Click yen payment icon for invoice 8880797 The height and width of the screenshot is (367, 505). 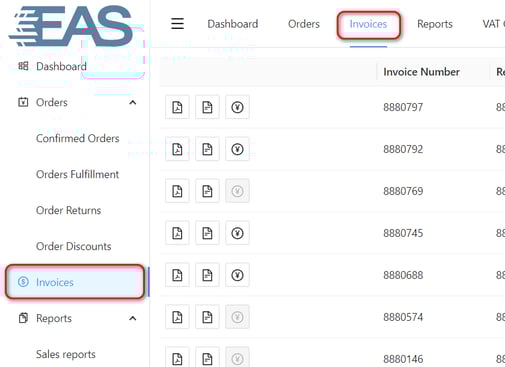pyautogui.click(x=237, y=107)
